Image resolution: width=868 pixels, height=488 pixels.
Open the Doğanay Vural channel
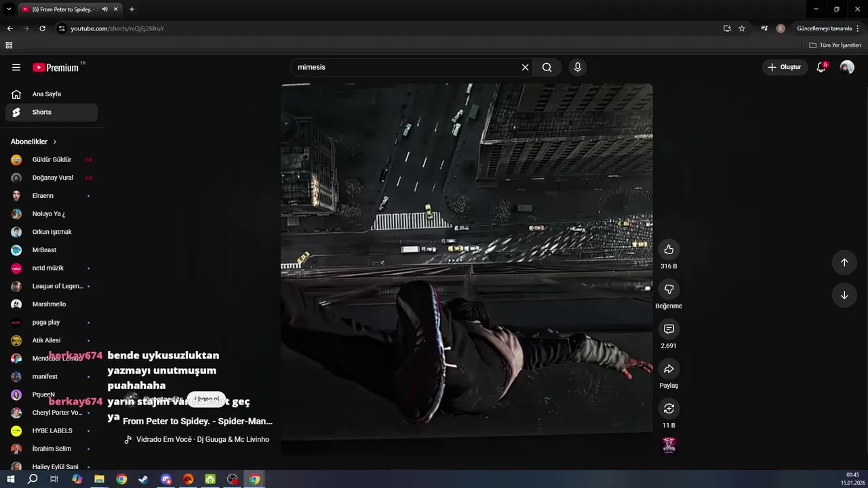[x=52, y=178]
